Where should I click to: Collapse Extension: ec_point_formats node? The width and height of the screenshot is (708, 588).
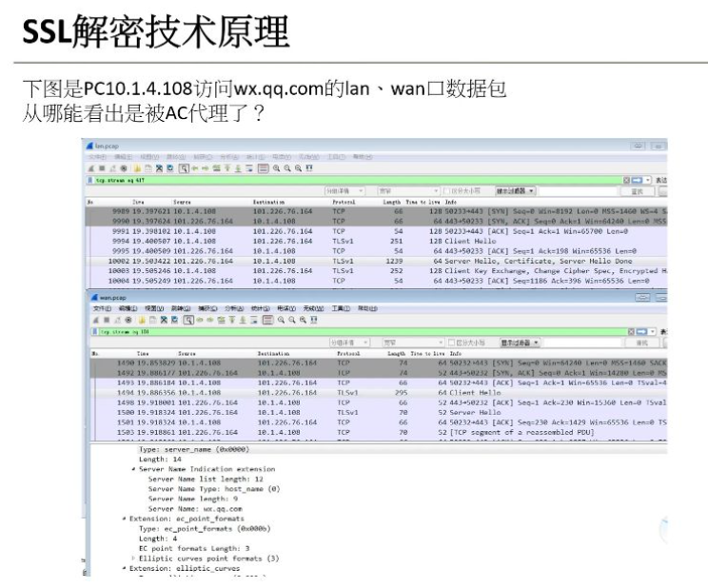[124, 519]
